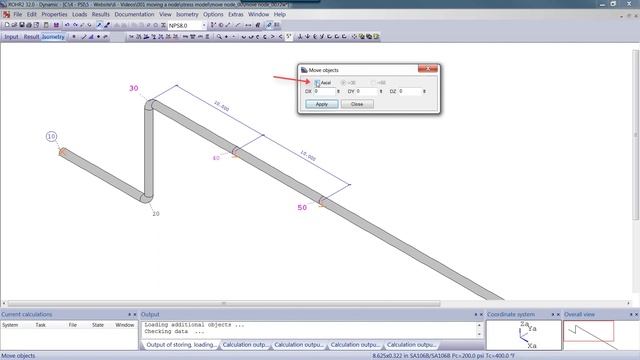Click the DX input field
Screen dimensions: 640x360
click(324, 91)
